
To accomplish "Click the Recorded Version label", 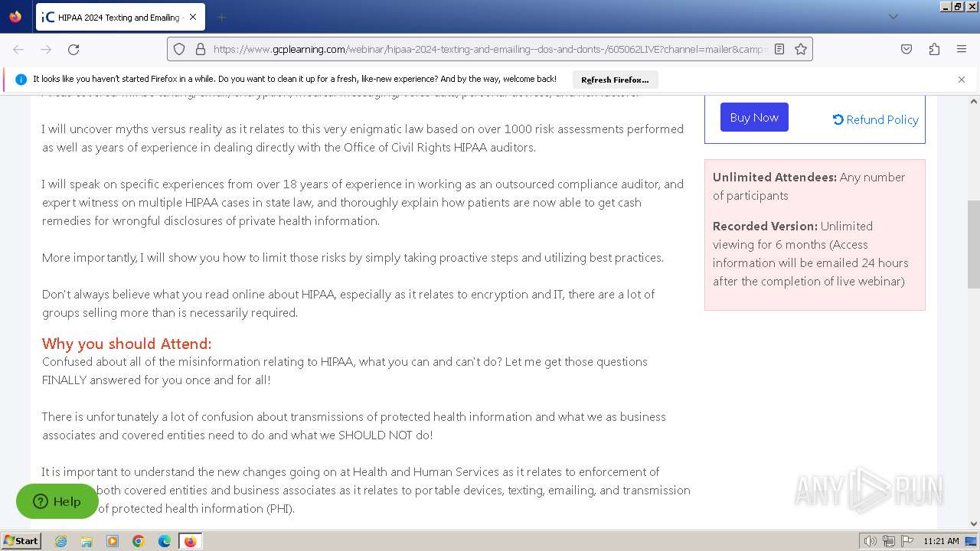I will click(765, 226).
